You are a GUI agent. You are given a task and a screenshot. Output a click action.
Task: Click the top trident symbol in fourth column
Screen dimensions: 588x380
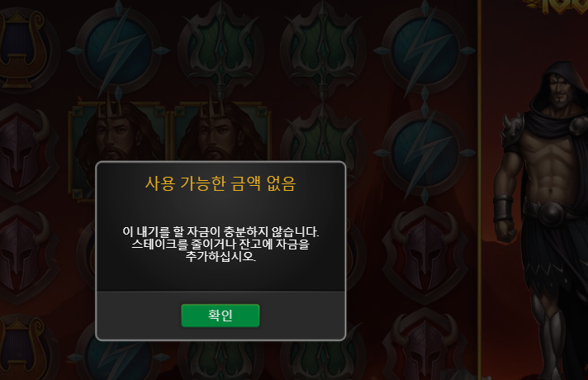[x=323, y=50]
